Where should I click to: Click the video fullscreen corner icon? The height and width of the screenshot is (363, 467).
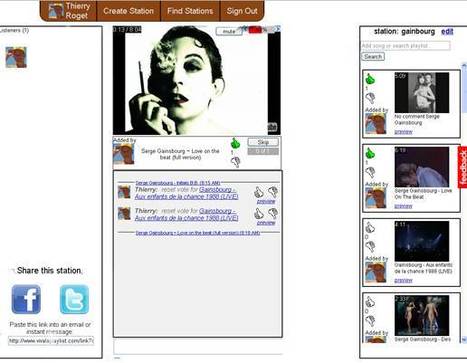point(277,29)
